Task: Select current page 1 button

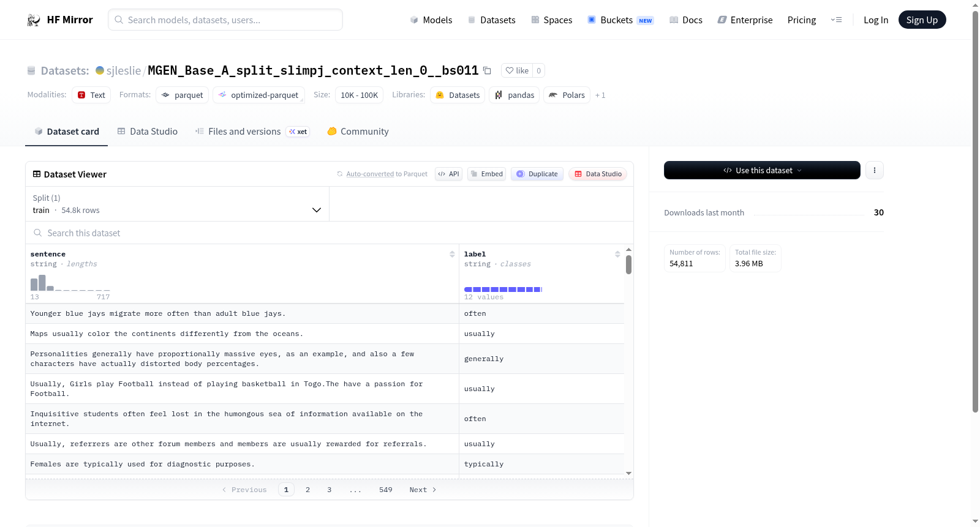Action: point(286,490)
